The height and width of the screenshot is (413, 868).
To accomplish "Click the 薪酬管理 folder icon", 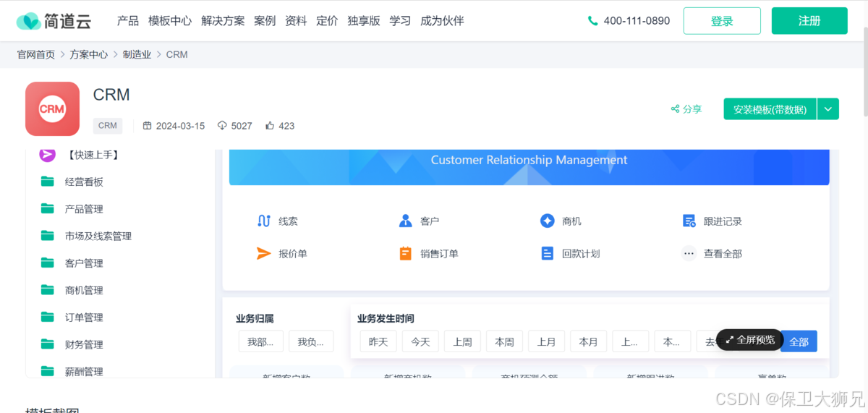I will click(48, 371).
